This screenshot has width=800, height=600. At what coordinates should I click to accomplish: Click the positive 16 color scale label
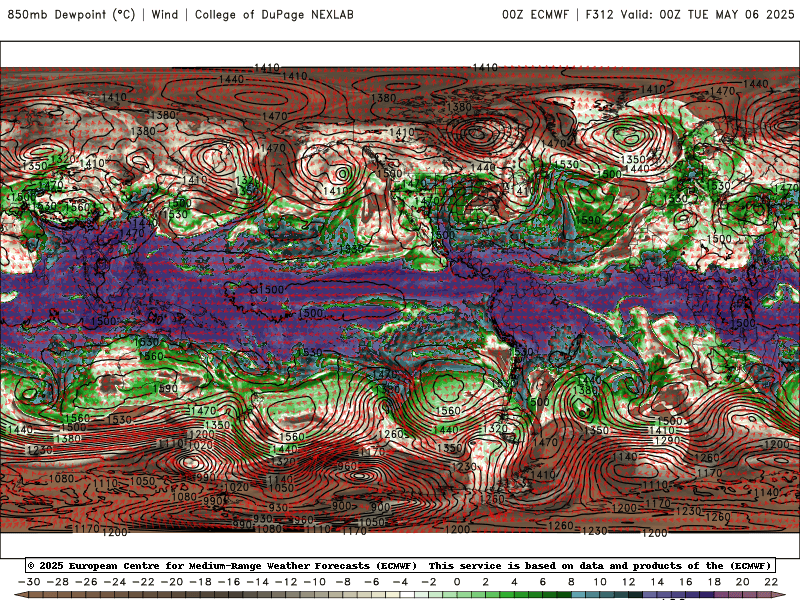[686, 582]
